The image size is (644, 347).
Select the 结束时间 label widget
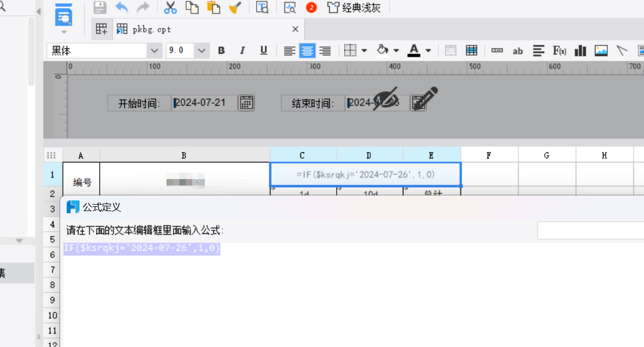tap(313, 103)
